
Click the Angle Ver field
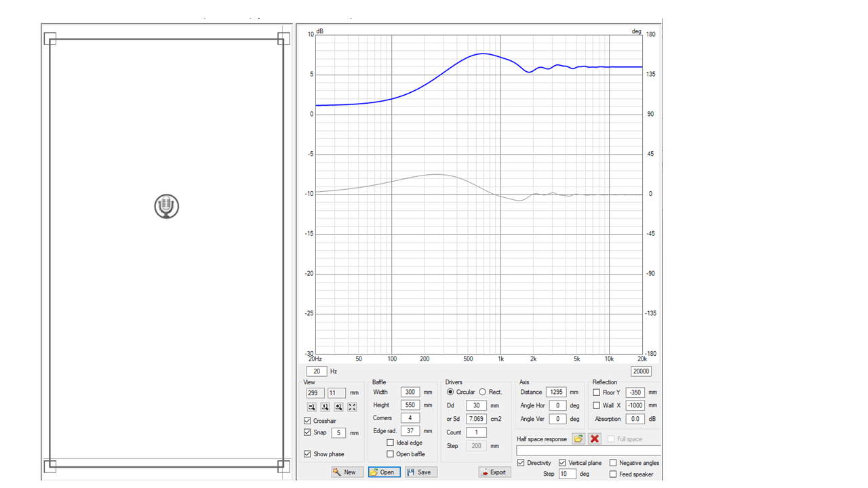557,419
